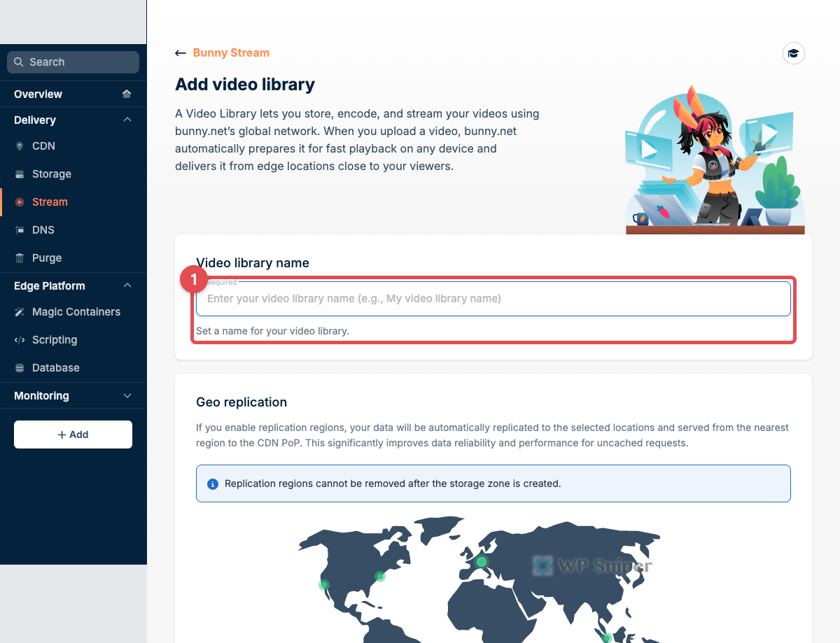Image resolution: width=840 pixels, height=643 pixels.
Task: Open the Storage menu item
Action: pyautogui.click(x=73, y=174)
